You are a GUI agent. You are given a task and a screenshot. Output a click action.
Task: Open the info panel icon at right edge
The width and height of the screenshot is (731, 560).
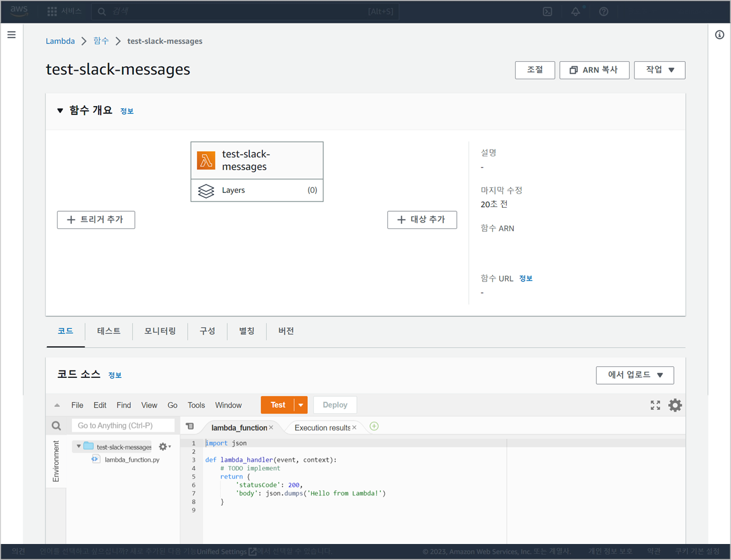[720, 35]
